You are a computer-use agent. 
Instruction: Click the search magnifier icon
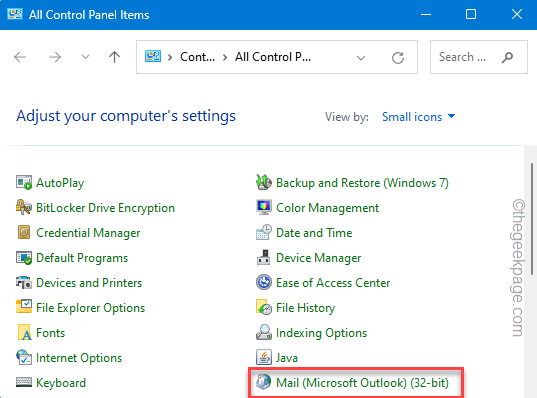(507, 57)
